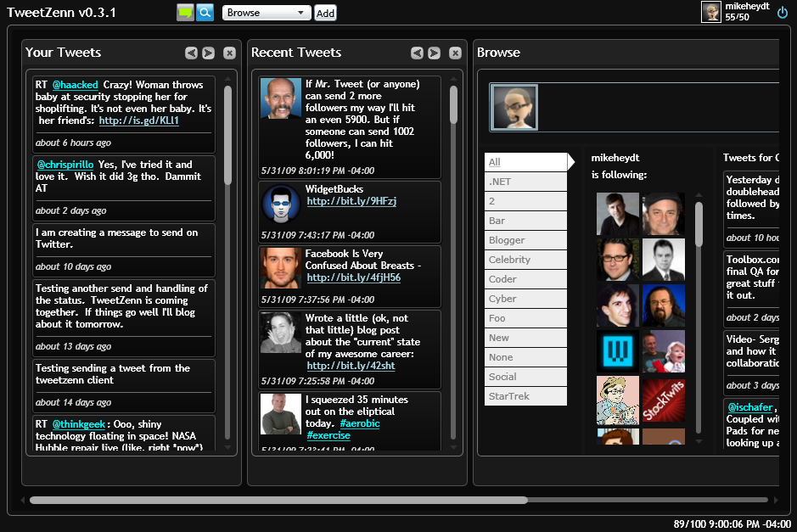Click the #exercise hashtag
The image size is (797, 532).
click(x=328, y=435)
